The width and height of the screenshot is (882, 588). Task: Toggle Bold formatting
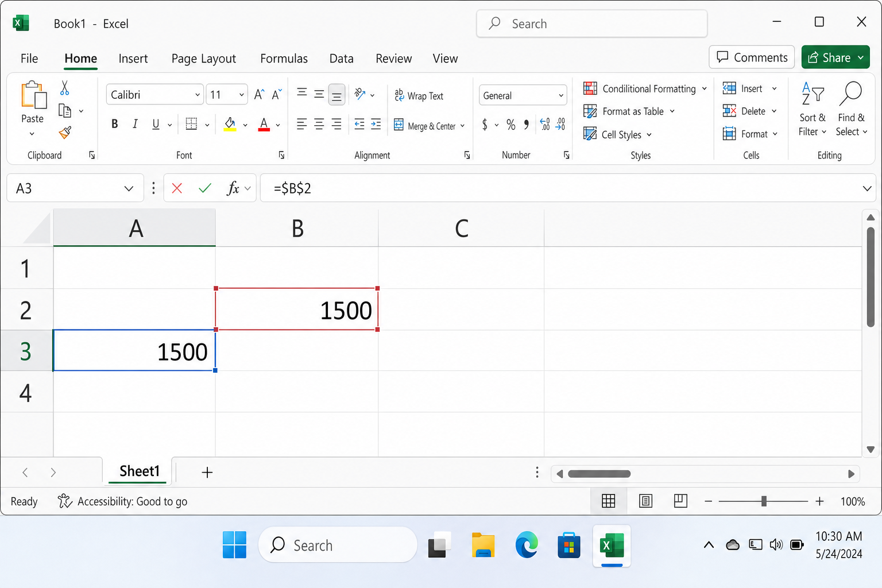(115, 124)
